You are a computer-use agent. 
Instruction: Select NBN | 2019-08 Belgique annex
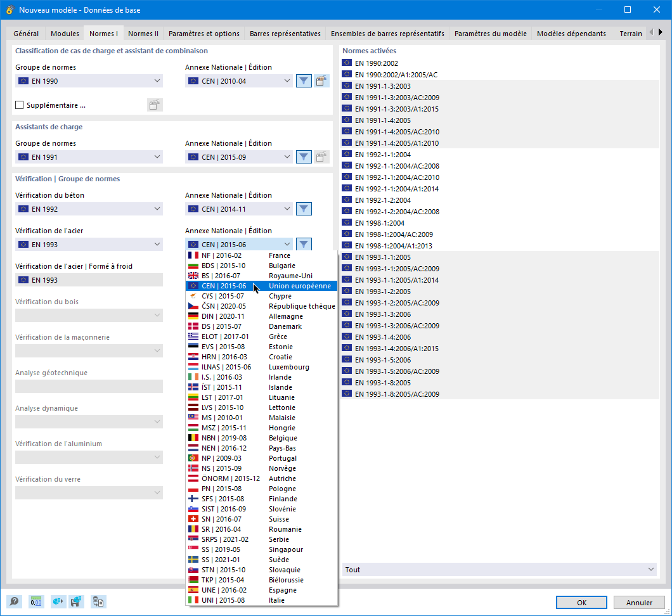(261, 438)
